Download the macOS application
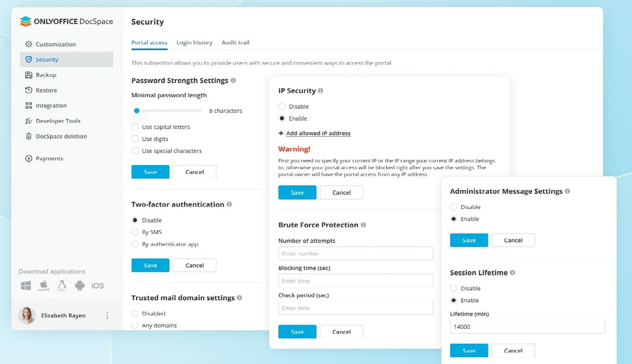Image resolution: width=632 pixels, height=364 pixels. [43, 286]
